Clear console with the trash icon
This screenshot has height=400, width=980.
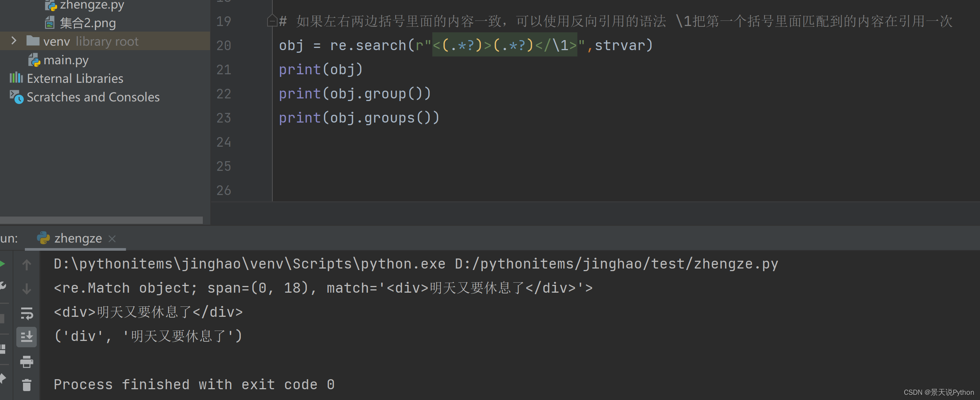click(x=27, y=385)
